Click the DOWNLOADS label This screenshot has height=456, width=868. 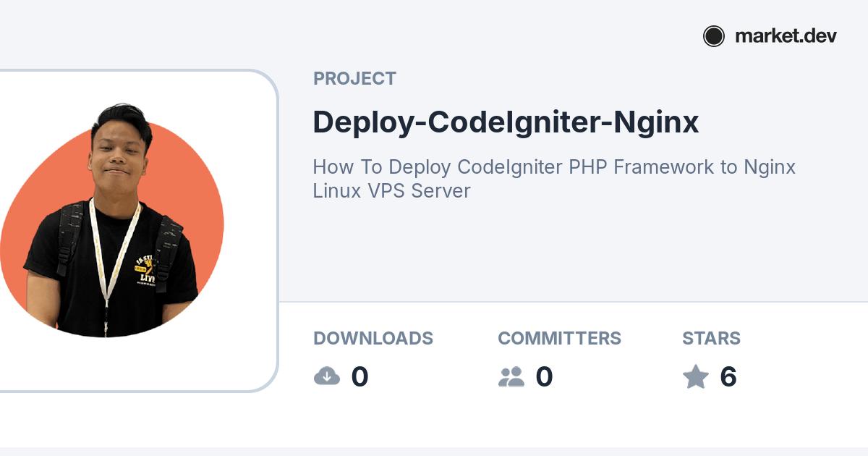pos(373,338)
